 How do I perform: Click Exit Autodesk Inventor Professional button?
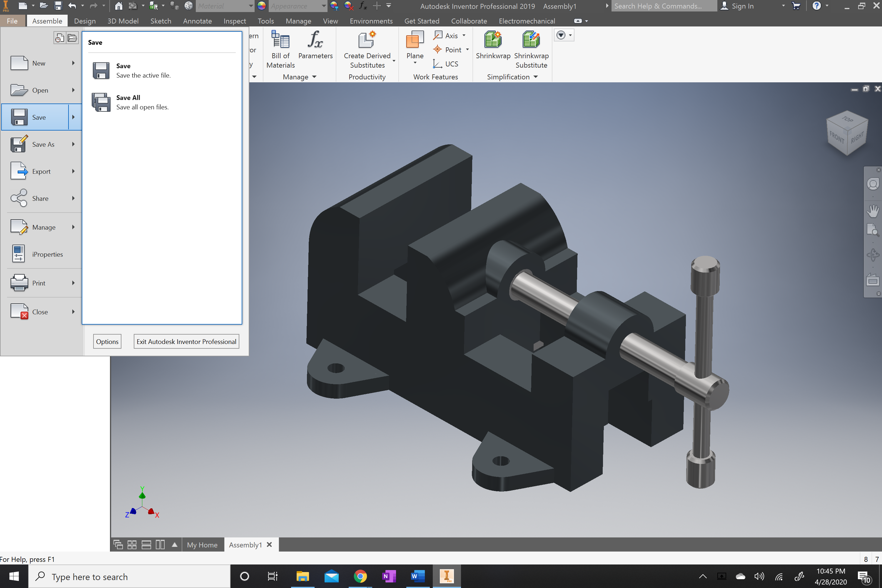pos(186,341)
